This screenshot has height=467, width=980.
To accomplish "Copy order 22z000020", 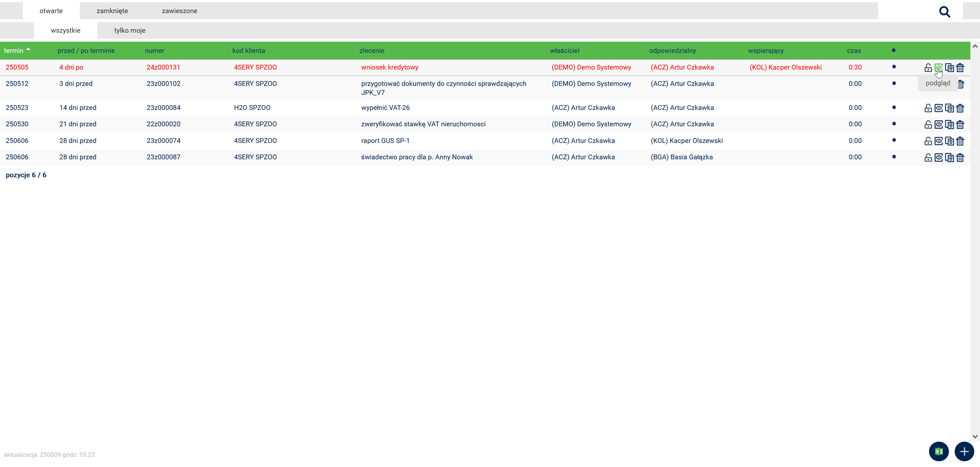I will 949,124.
